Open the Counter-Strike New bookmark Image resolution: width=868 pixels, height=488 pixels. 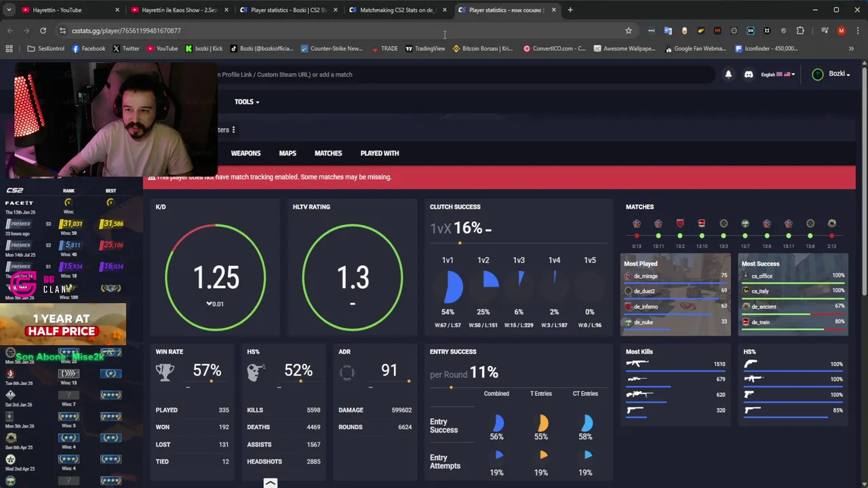[x=331, y=49]
